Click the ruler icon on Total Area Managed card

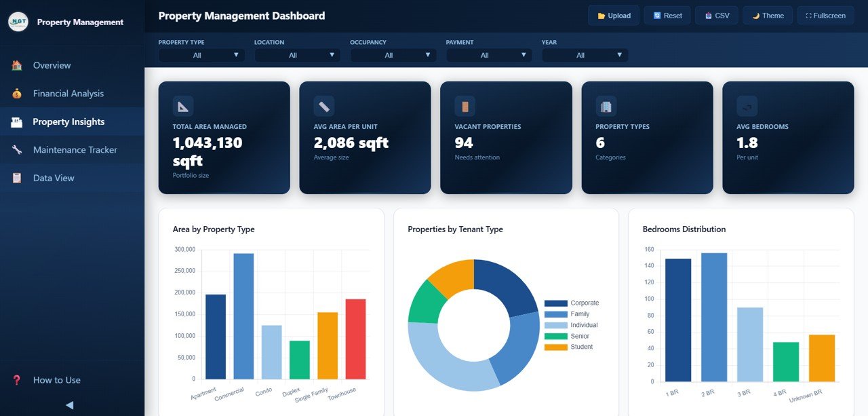[x=182, y=105]
